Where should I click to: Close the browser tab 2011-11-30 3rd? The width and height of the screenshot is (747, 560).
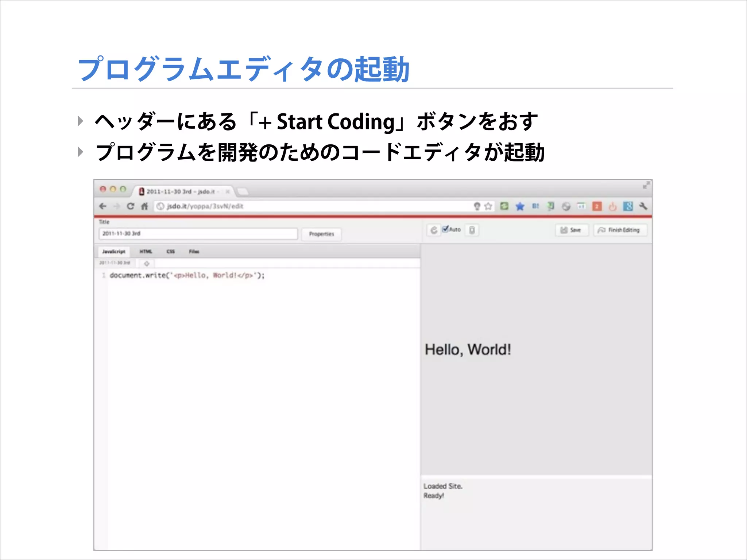[x=228, y=191]
